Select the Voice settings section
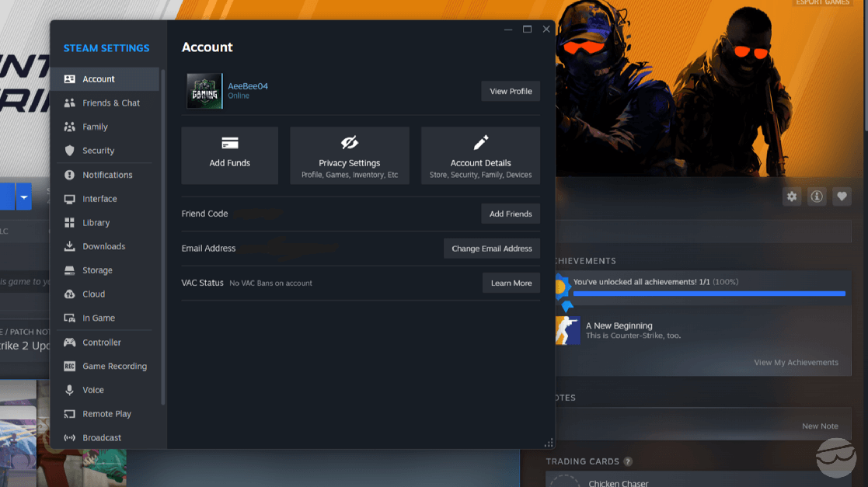 point(105,390)
